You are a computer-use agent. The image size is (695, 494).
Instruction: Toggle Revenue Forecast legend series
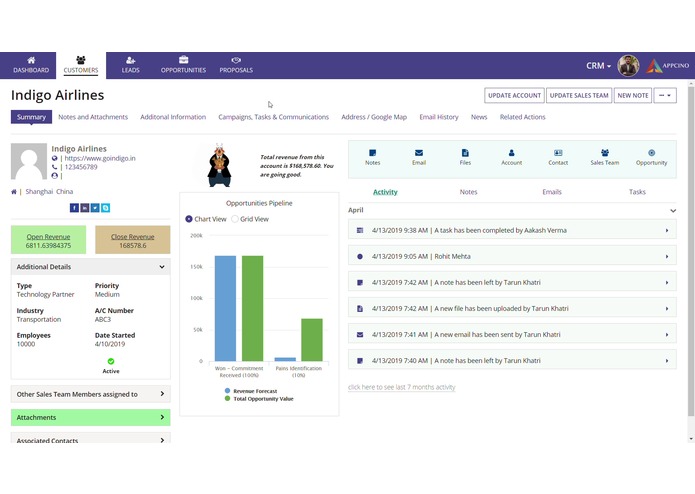(x=251, y=391)
